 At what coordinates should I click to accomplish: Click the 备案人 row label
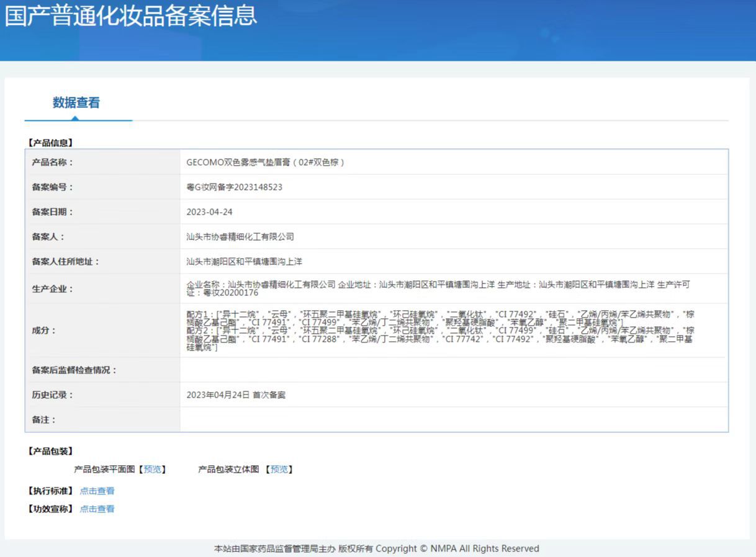tap(48, 236)
